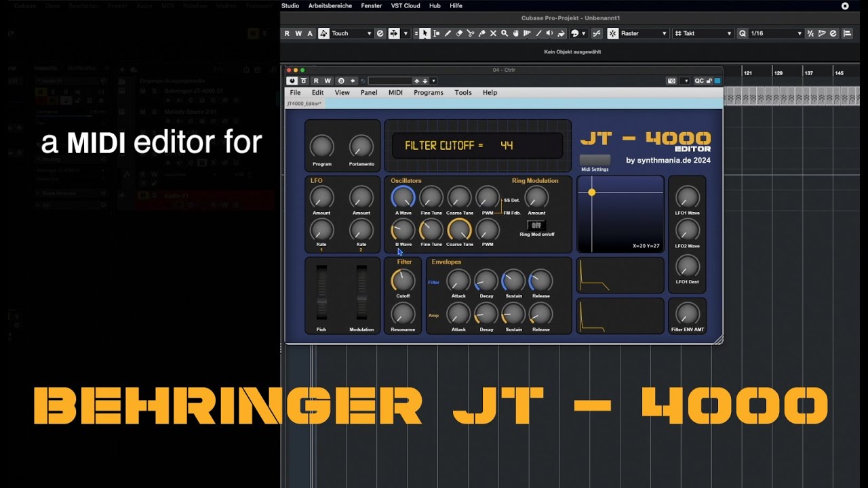
Task: Select the hand tool in Cubase toolbar
Action: pos(515,33)
